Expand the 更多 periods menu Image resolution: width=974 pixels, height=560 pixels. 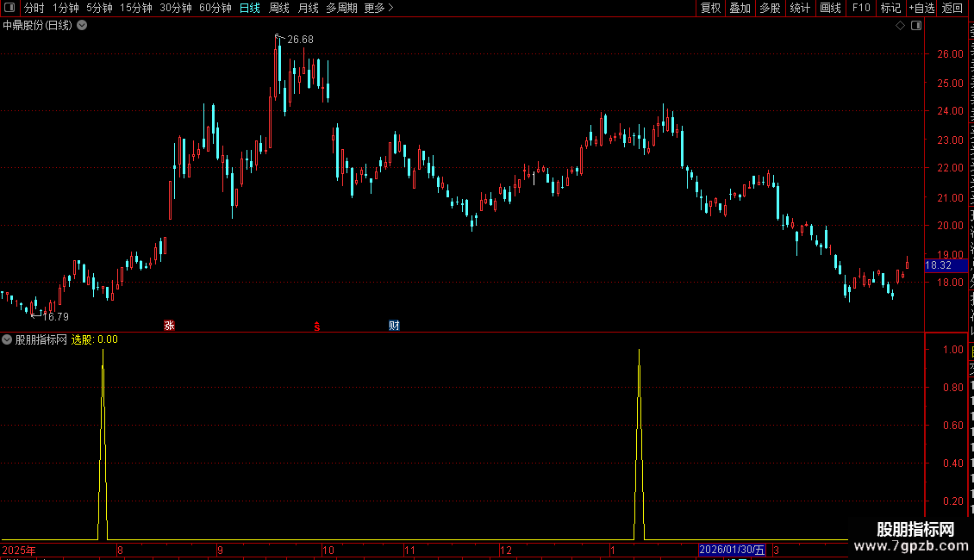(x=379, y=8)
